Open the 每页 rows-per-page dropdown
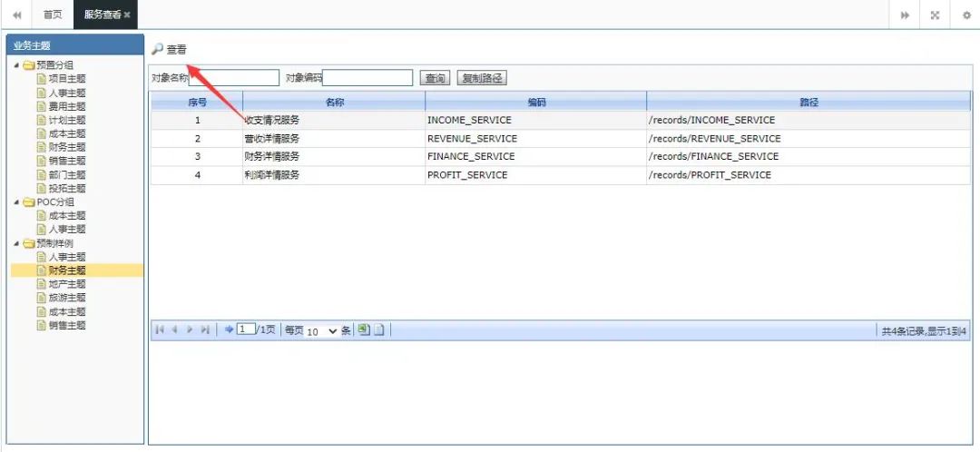 click(x=321, y=330)
